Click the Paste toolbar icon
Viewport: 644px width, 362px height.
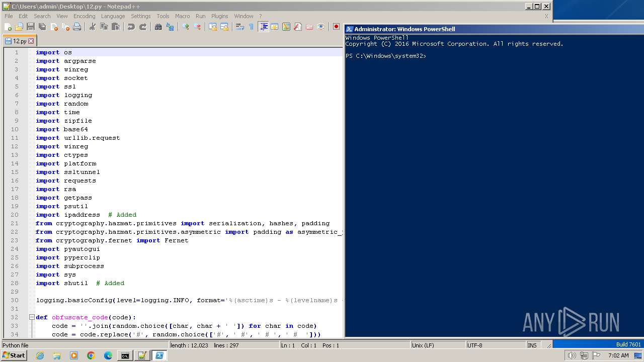point(116,27)
